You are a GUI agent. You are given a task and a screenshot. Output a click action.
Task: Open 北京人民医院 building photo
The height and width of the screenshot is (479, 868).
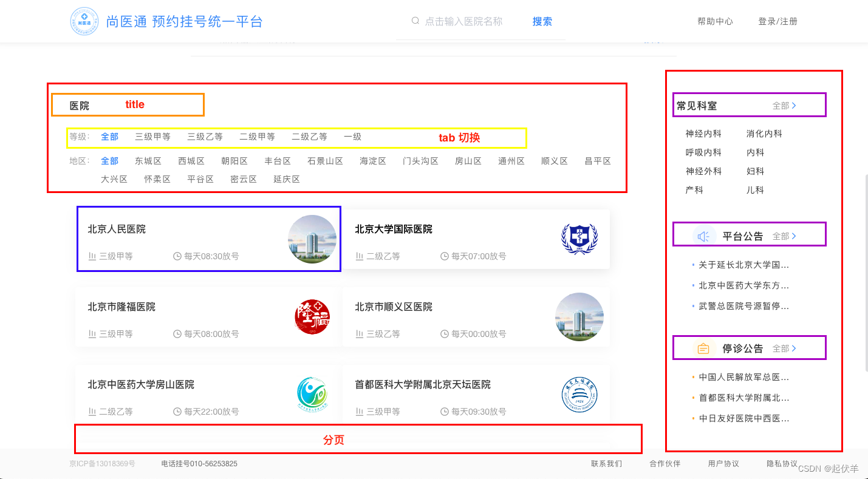pos(312,239)
